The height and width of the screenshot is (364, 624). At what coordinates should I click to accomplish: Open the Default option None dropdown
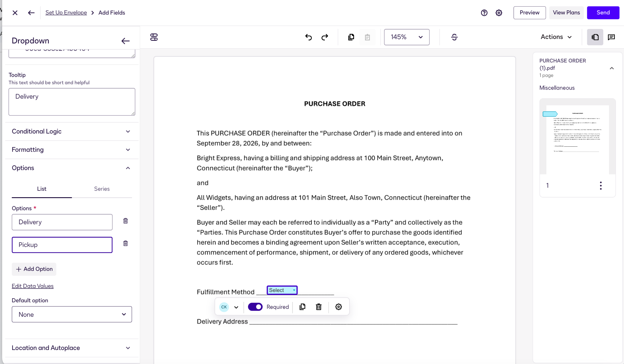(72, 314)
